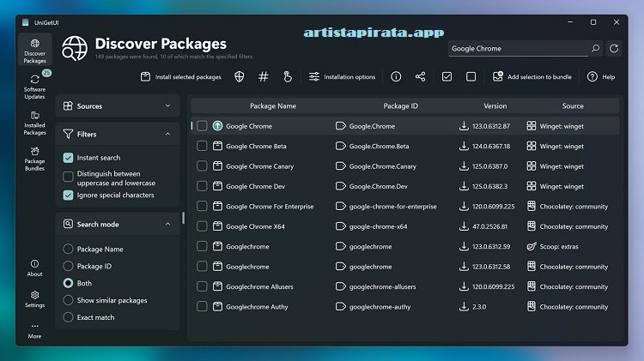Open Settings in the sidebar
This screenshot has width=644, height=361.
coord(35,299)
